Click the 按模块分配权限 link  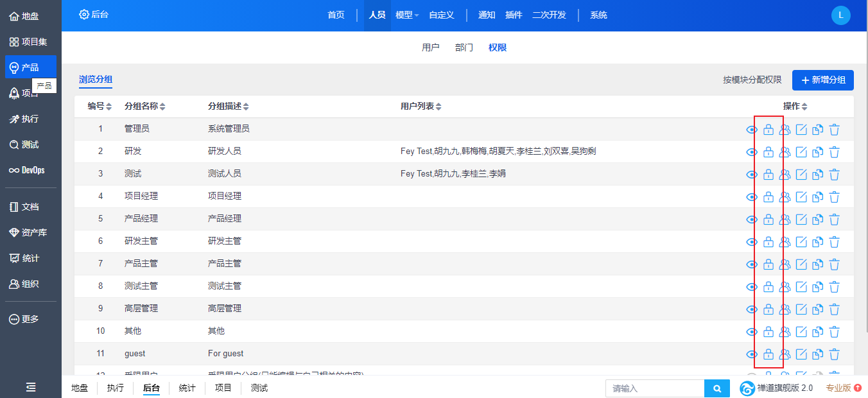(x=752, y=80)
